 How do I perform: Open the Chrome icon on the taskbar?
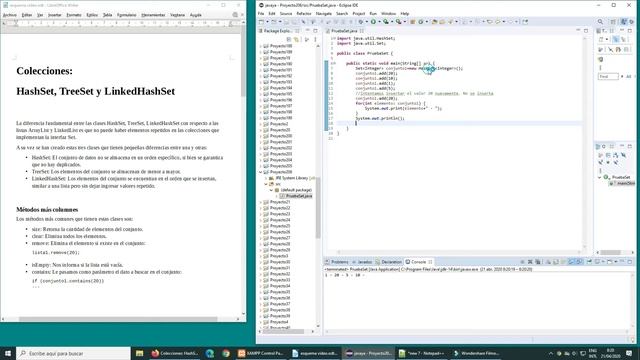click(x=226, y=353)
